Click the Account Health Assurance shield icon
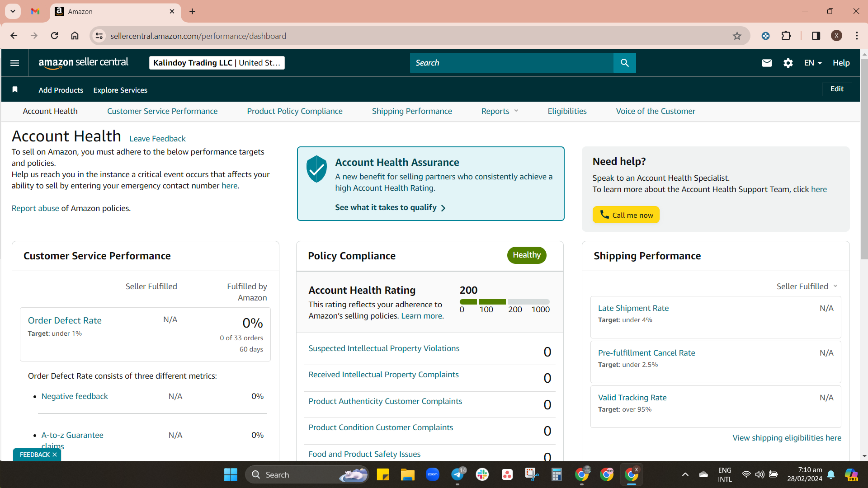The width and height of the screenshot is (868, 488). (x=316, y=169)
